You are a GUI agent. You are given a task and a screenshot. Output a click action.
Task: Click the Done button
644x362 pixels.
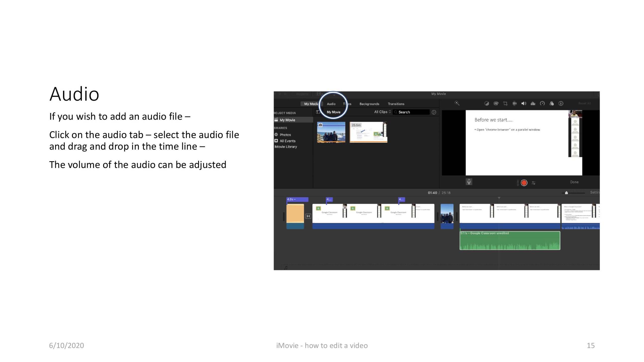click(574, 182)
